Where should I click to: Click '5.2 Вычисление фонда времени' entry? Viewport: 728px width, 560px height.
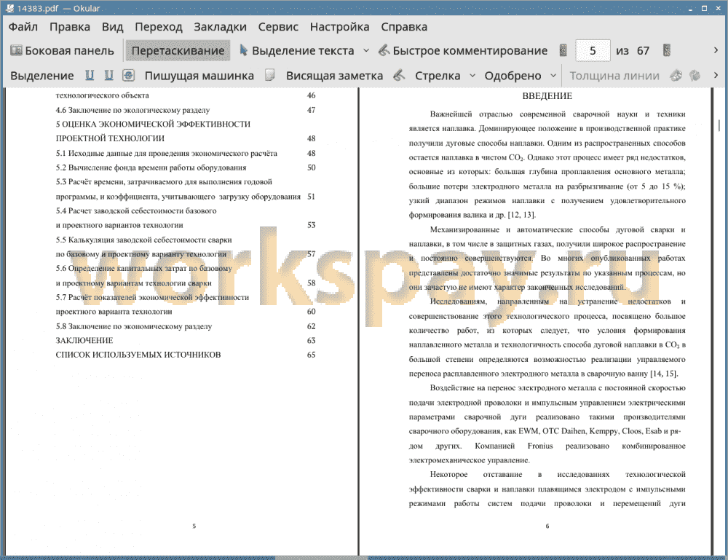pyautogui.click(x=151, y=167)
